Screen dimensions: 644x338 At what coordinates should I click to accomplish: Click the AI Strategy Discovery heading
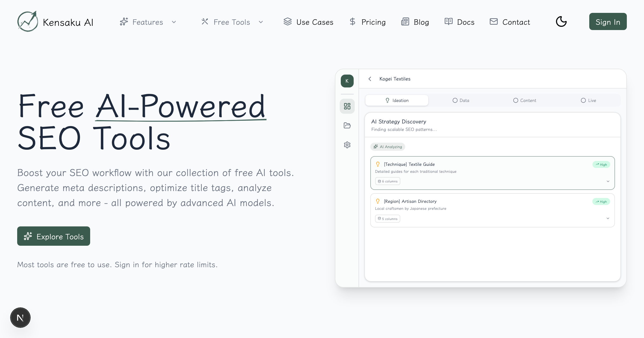(399, 122)
